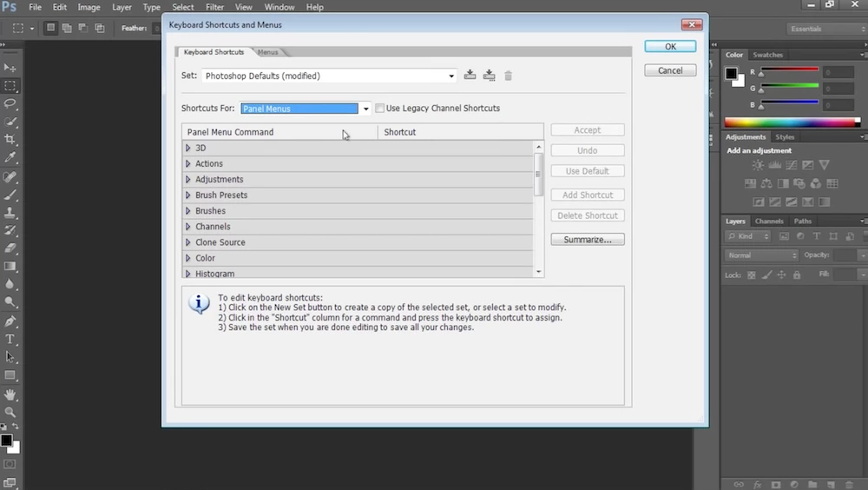
Task: Switch to the Channels tab
Action: point(769,222)
